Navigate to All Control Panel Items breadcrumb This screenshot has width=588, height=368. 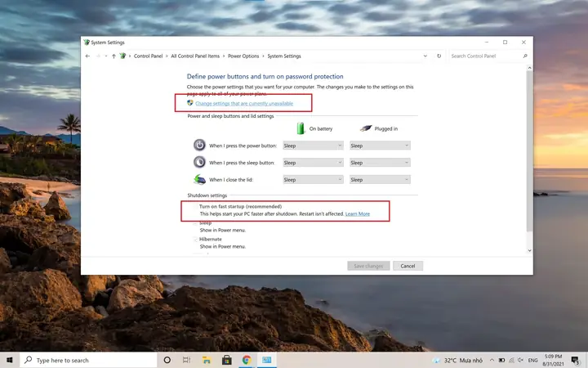pyautogui.click(x=195, y=56)
